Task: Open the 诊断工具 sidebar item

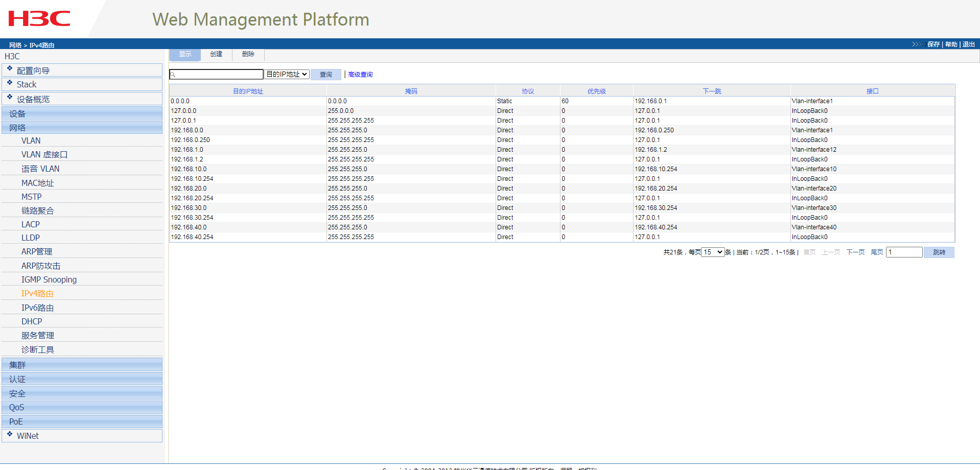Action: [37, 349]
